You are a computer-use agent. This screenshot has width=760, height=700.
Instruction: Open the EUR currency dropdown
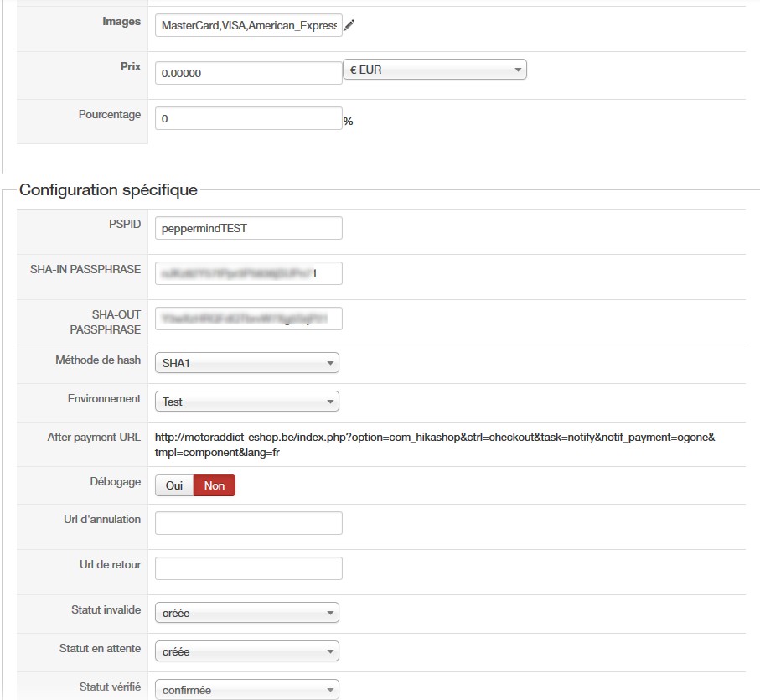(435, 70)
